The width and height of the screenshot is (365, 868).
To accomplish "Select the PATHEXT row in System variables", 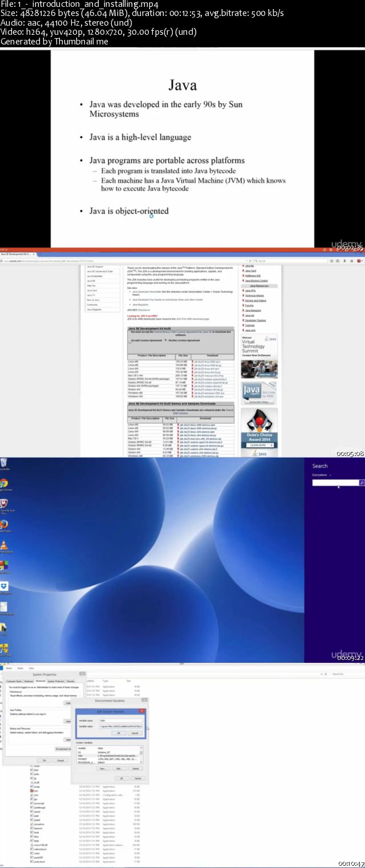I will [108, 759].
